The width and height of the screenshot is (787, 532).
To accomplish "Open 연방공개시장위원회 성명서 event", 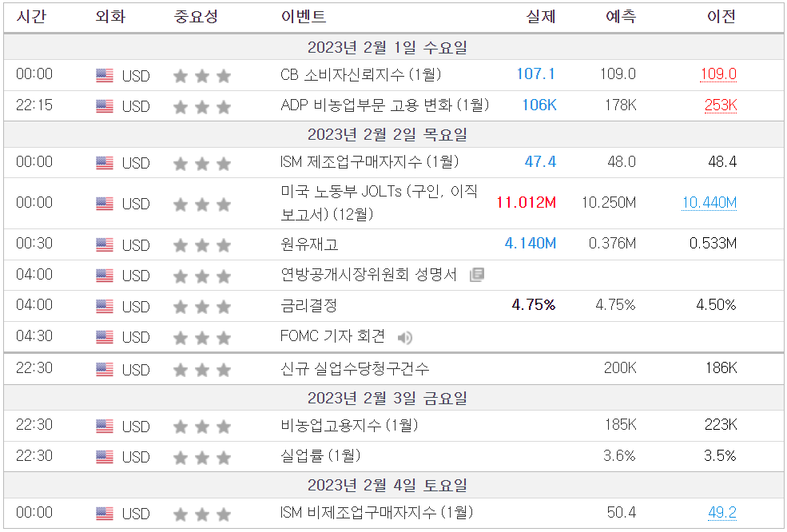I will (369, 275).
